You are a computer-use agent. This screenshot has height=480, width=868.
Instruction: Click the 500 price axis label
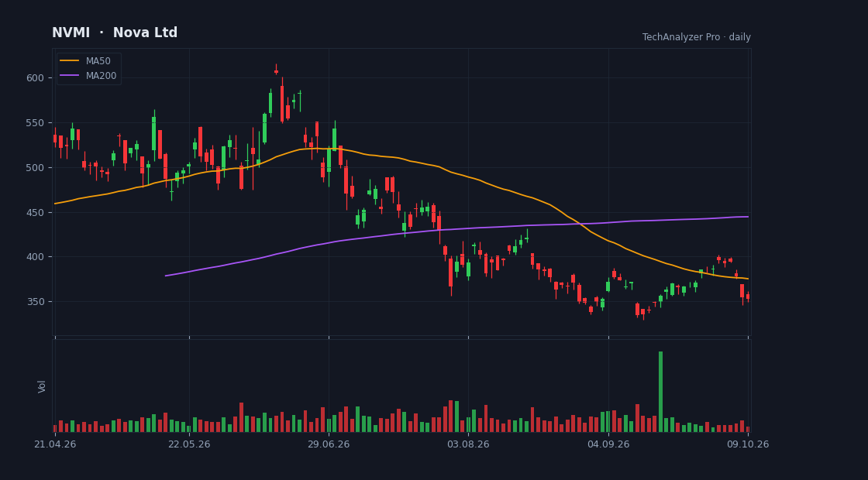[35, 167]
